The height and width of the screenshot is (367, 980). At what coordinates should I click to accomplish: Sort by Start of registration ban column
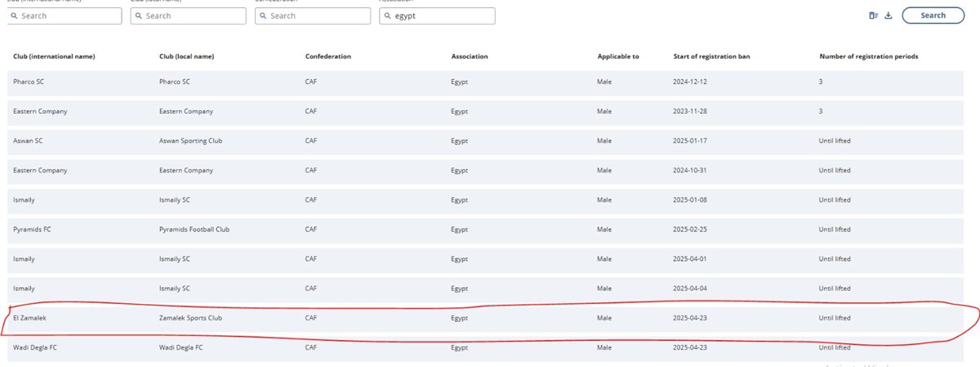pyautogui.click(x=711, y=56)
